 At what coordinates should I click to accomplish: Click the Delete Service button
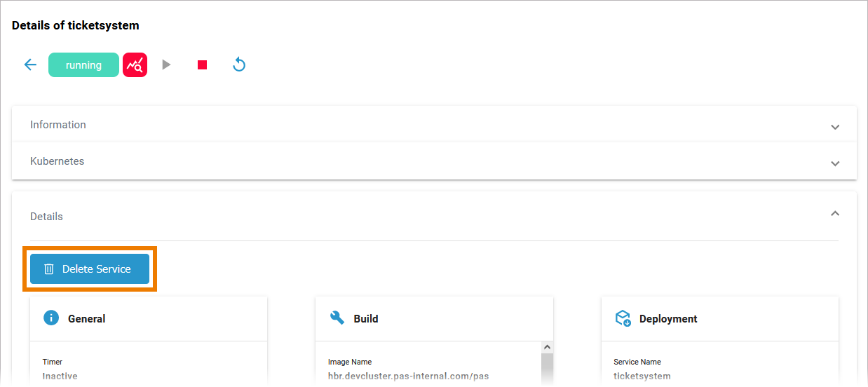click(90, 269)
